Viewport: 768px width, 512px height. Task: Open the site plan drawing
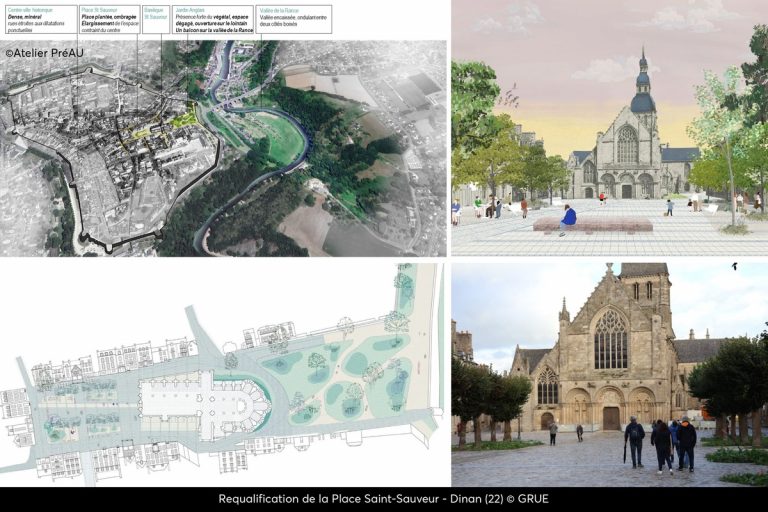tap(223, 374)
